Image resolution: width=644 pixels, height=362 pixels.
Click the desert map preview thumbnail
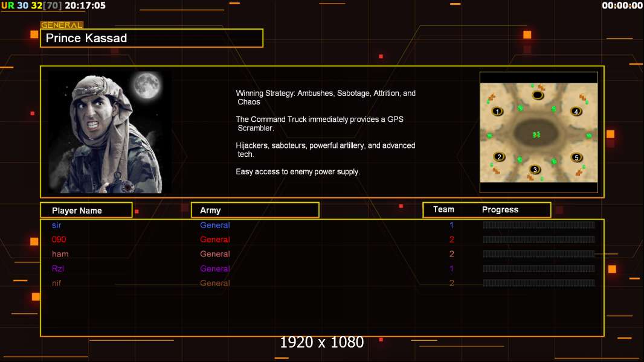538,132
